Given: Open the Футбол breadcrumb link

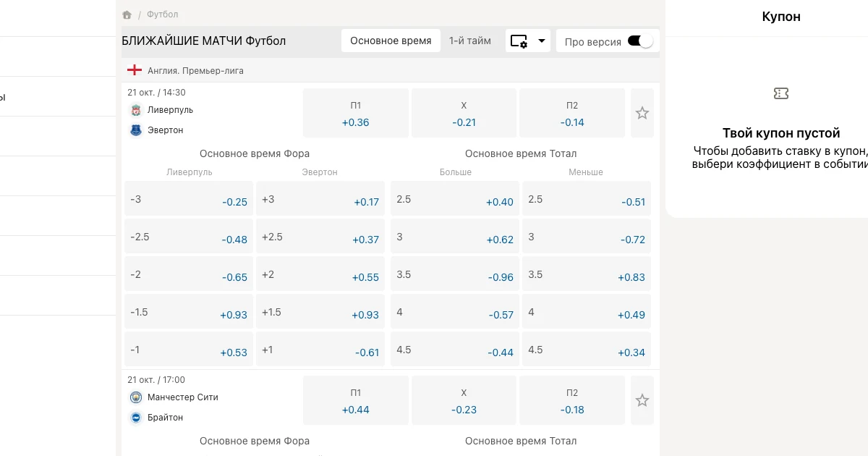Looking at the screenshot, I should [163, 14].
